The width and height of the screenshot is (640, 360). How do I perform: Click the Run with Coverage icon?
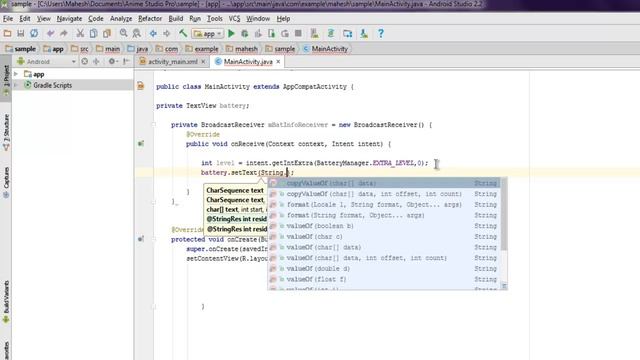258,33
